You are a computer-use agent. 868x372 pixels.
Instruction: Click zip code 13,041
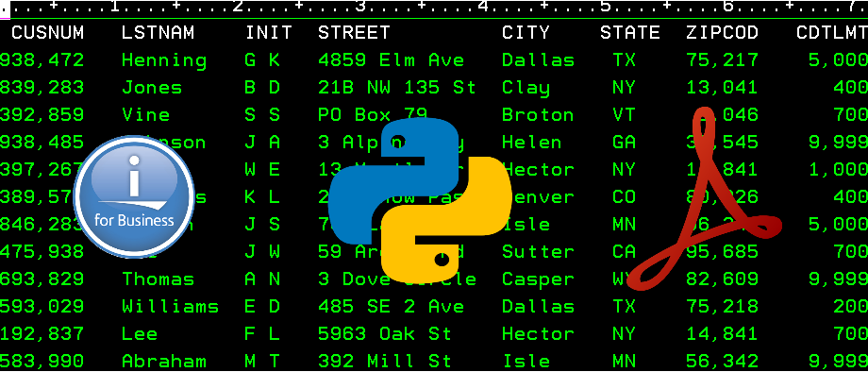pos(722,88)
